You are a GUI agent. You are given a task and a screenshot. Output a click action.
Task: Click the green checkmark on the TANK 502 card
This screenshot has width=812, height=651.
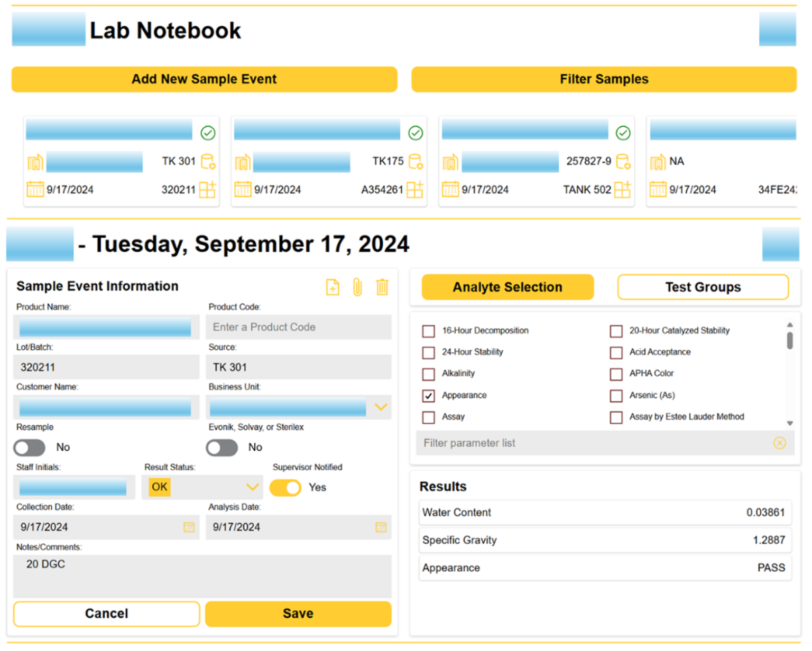click(x=623, y=133)
